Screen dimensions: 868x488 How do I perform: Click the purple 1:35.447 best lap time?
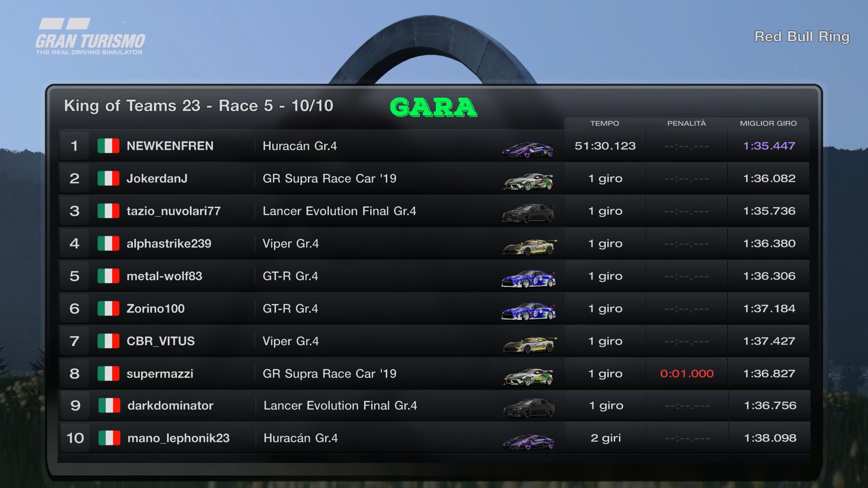pos(769,146)
